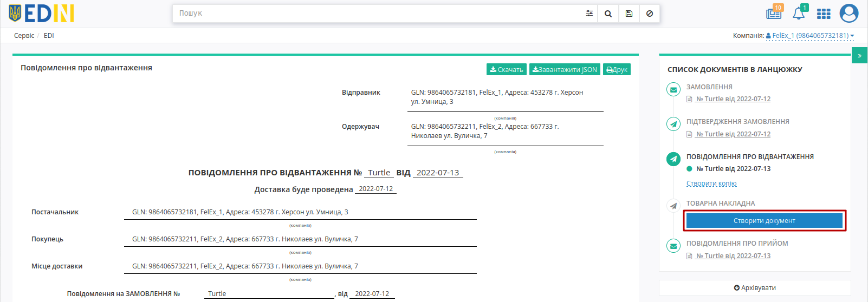Click the magnifier search icon
The image size is (868, 302).
608,14
